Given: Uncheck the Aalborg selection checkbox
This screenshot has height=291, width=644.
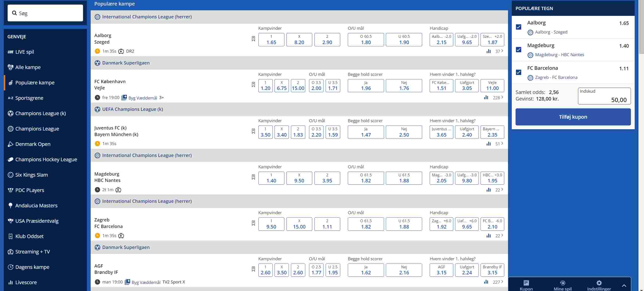Looking at the screenshot, I should coord(519,27).
